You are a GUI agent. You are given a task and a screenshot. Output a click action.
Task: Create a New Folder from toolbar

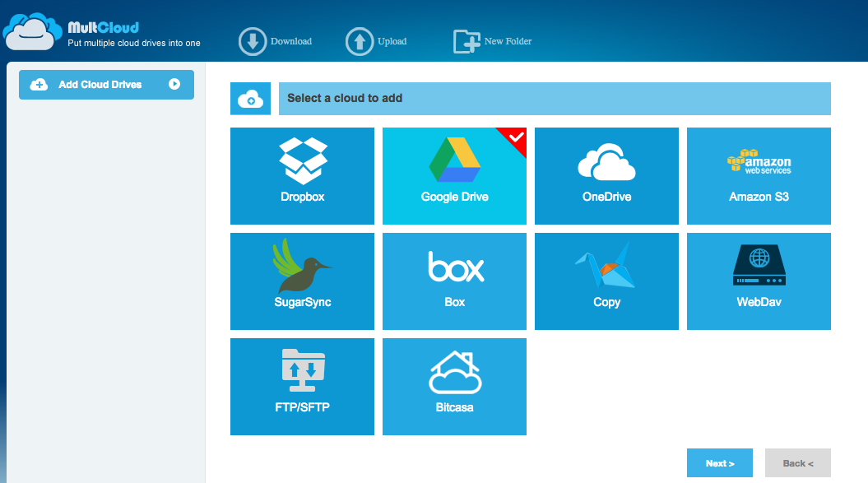[492, 41]
